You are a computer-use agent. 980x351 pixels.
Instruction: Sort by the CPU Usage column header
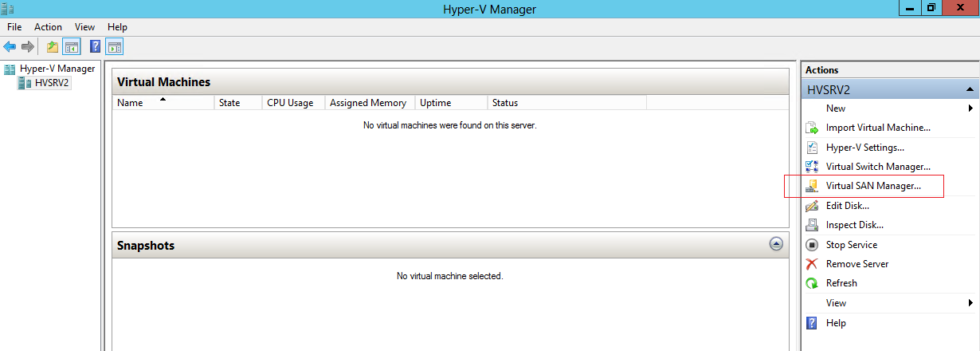pyautogui.click(x=294, y=103)
